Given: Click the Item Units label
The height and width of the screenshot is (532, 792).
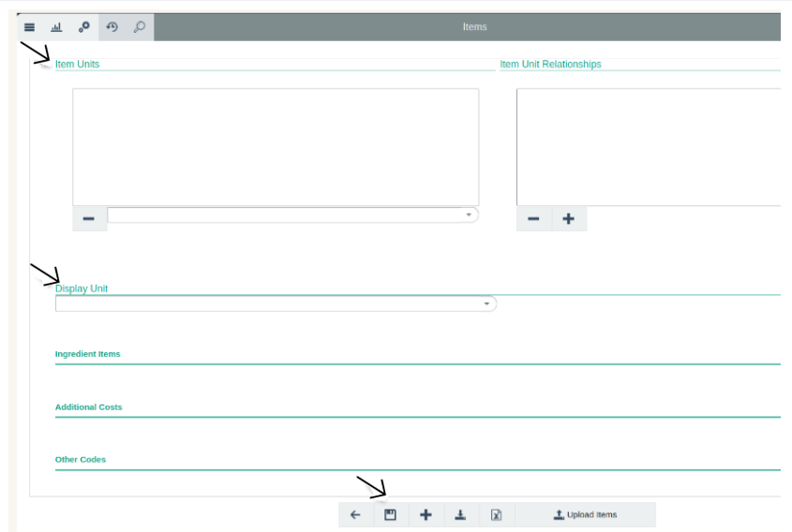Looking at the screenshot, I should [x=77, y=64].
